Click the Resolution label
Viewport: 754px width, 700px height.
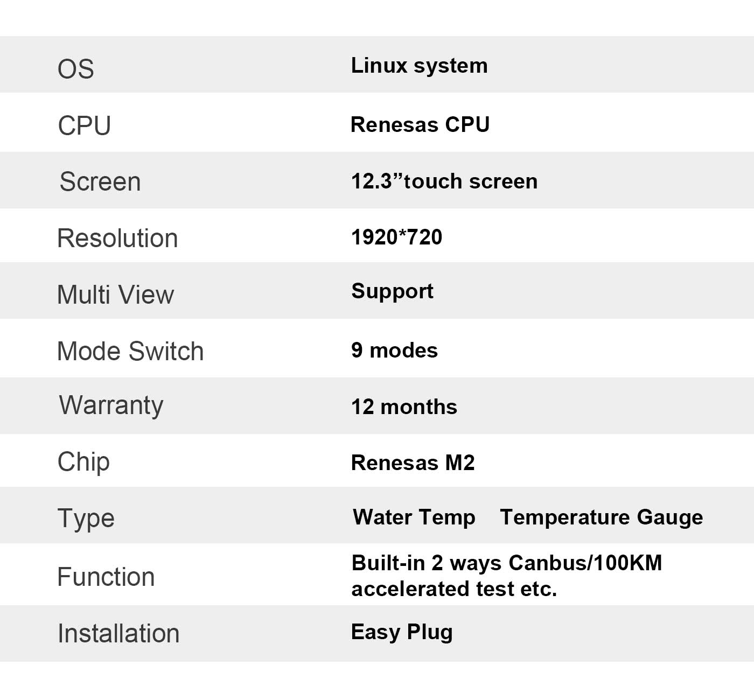[x=117, y=238]
